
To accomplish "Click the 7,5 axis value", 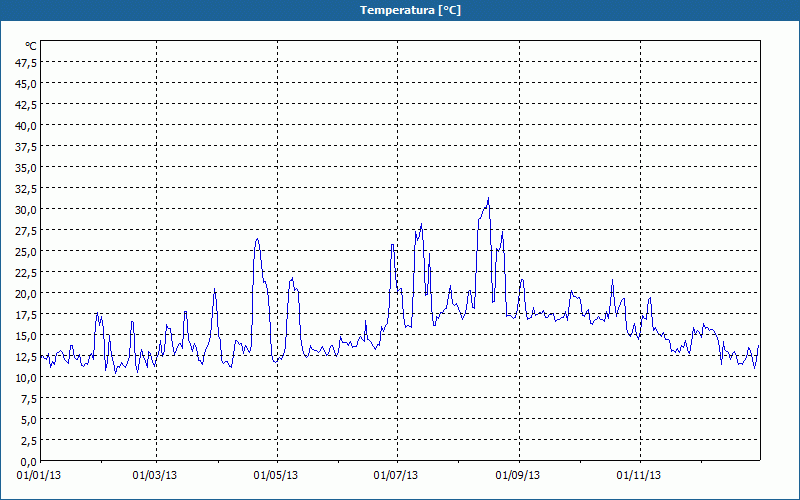I will 29,399.
